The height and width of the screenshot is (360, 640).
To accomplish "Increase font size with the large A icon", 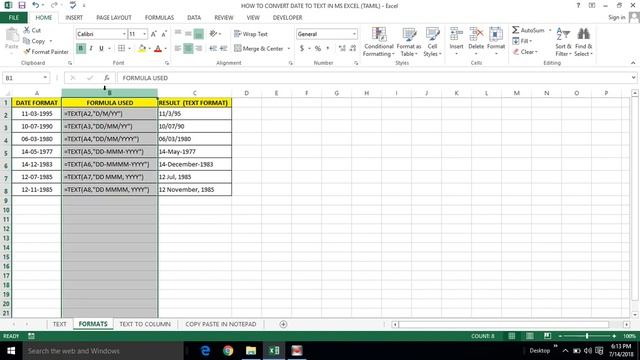I will click(x=153, y=34).
